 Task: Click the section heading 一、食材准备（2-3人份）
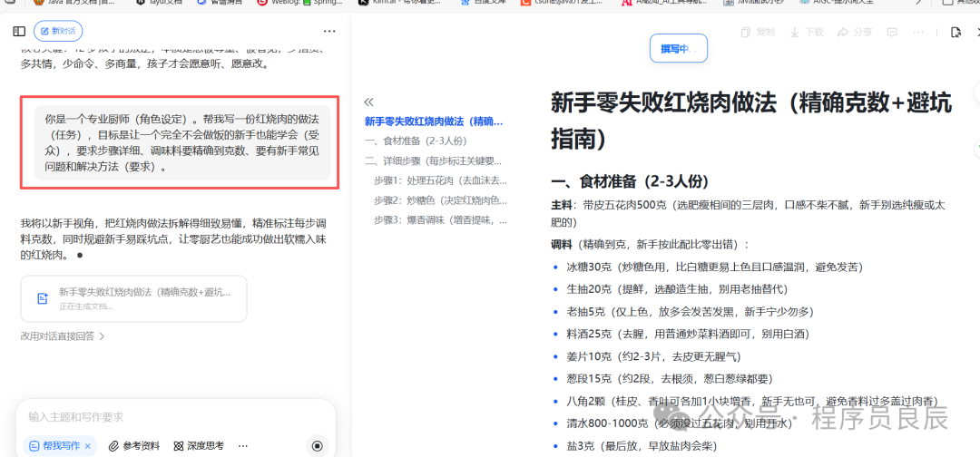click(629, 181)
